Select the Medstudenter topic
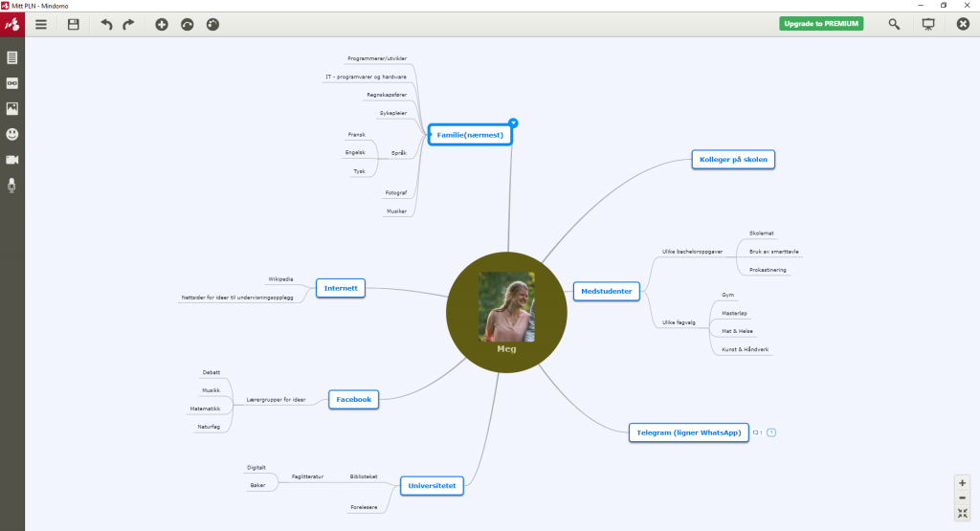The width and height of the screenshot is (980, 531). 606,291
